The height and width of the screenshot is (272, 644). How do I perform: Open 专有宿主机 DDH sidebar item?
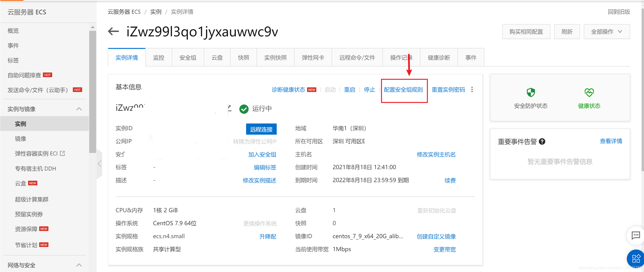[x=35, y=168]
